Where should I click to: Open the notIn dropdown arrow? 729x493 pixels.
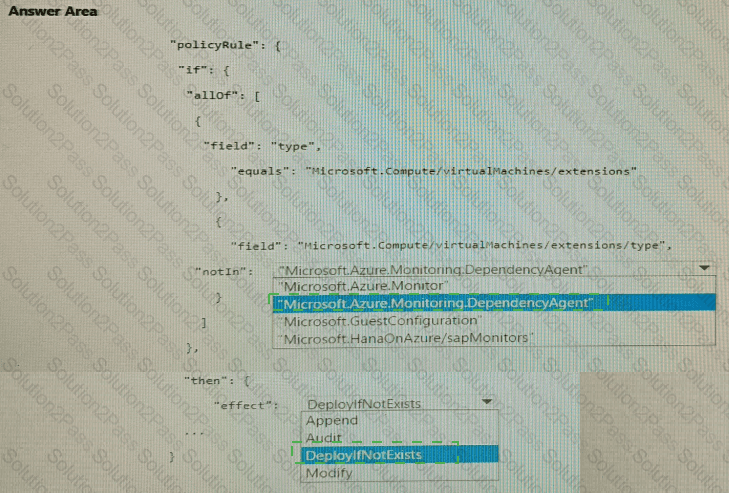coord(704,268)
